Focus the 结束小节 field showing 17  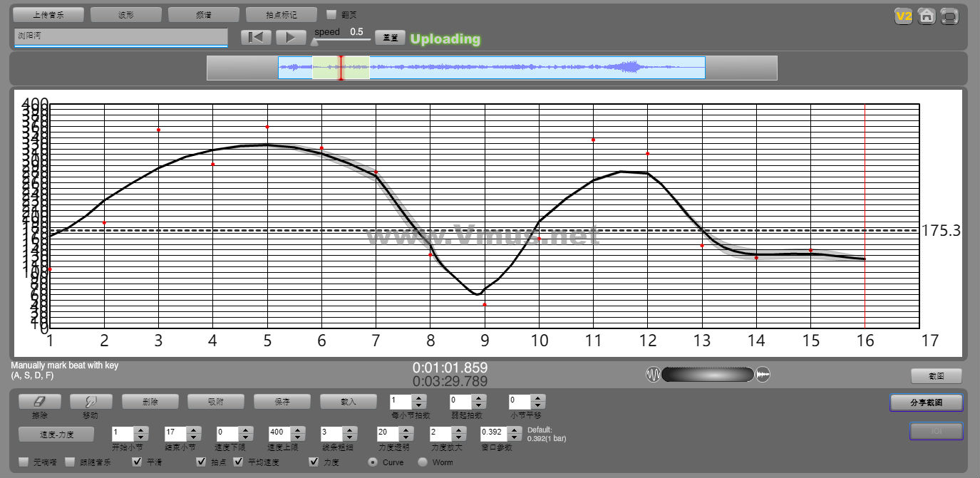pyautogui.click(x=176, y=433)
